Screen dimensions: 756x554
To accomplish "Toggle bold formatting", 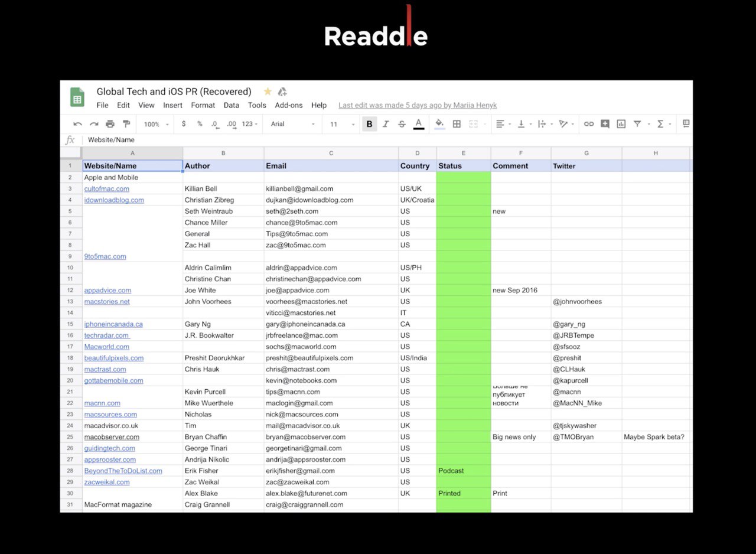I will [x=370, y=124].
